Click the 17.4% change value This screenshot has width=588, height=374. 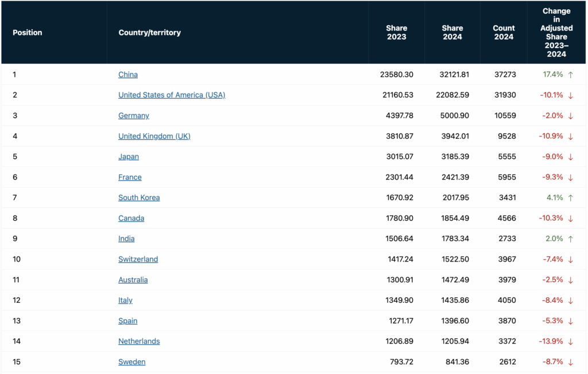pyautogui.click(x=553, y=75)
